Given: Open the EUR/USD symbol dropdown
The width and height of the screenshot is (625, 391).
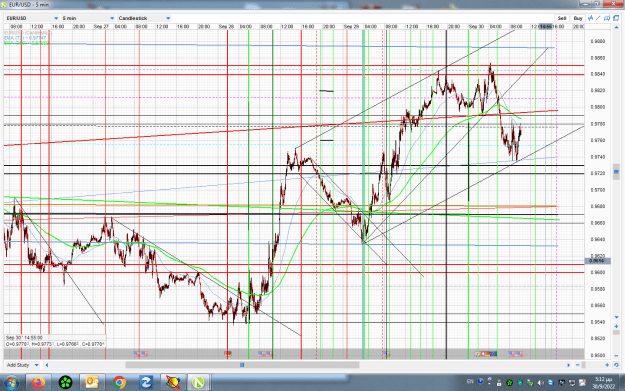Looking at the screenshot, I should pos(33,18).
